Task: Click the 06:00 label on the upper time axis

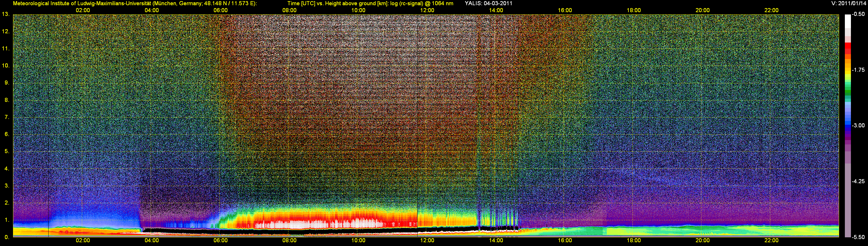Action: (x=220, y=10)
